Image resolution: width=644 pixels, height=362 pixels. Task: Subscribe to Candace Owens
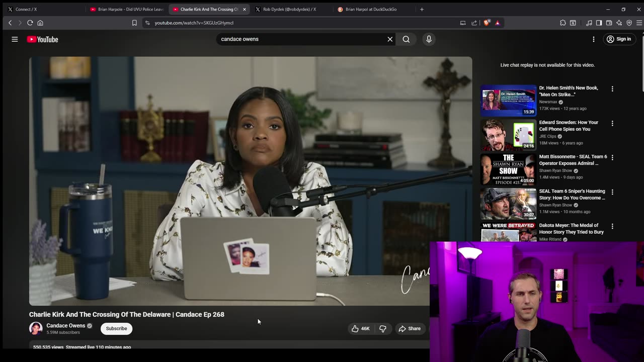116,328
